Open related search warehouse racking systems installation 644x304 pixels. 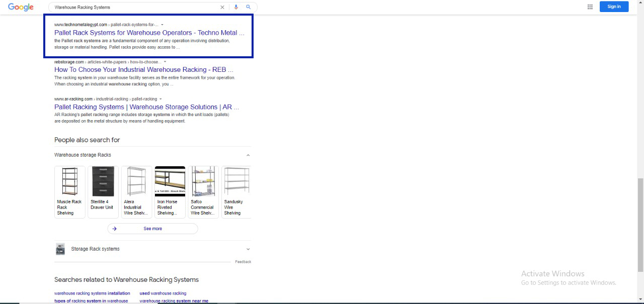[92, 293]
